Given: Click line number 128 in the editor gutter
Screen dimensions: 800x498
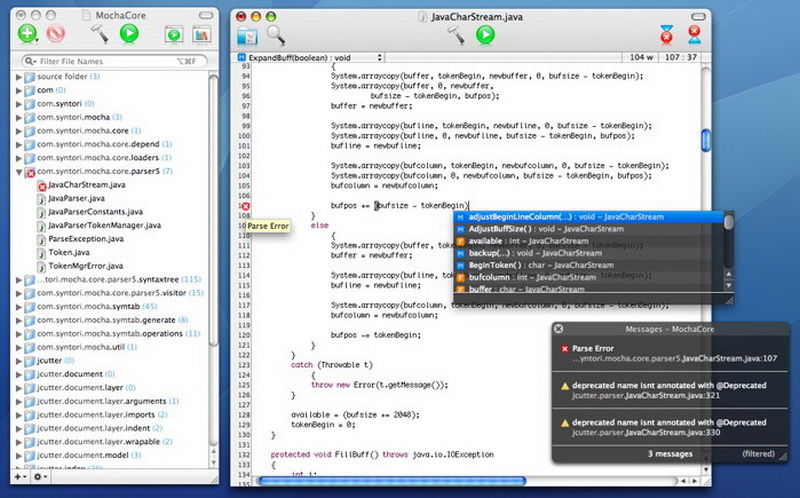Looking at the screenshot, I should pos(244,415).
